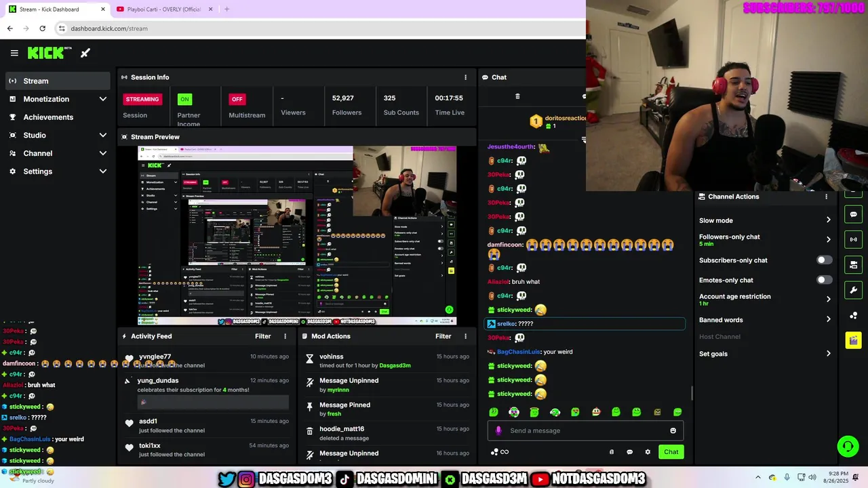868x488 pixels.
Task: Go back in the browser
Action: point(9,28)
